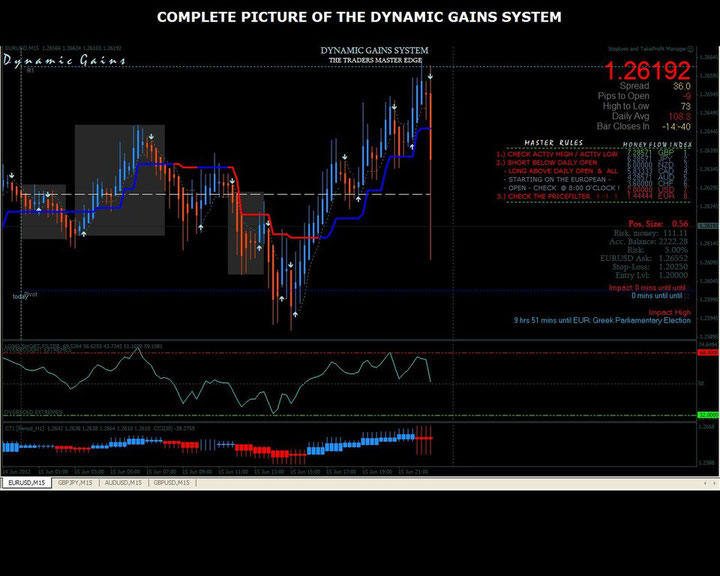The image size is (720, 576).
Task: Click the Daily Avg value 108.3
Action: [680, 116]
